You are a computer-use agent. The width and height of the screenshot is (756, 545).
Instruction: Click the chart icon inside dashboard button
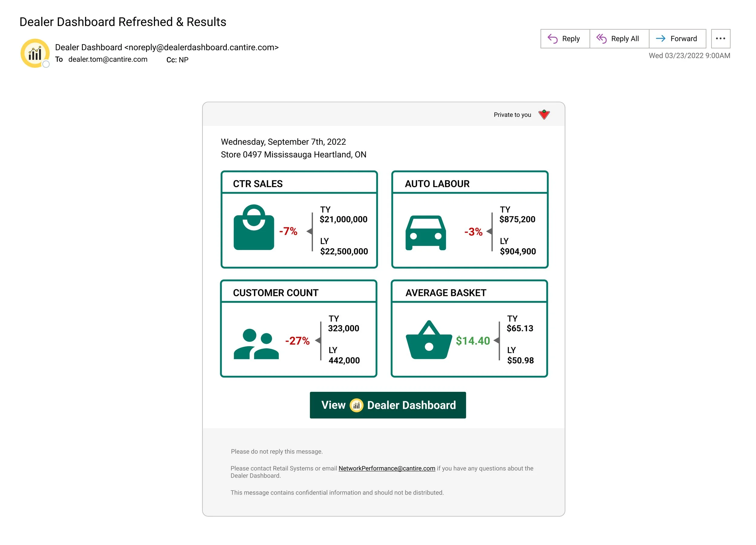click(356, 405)
